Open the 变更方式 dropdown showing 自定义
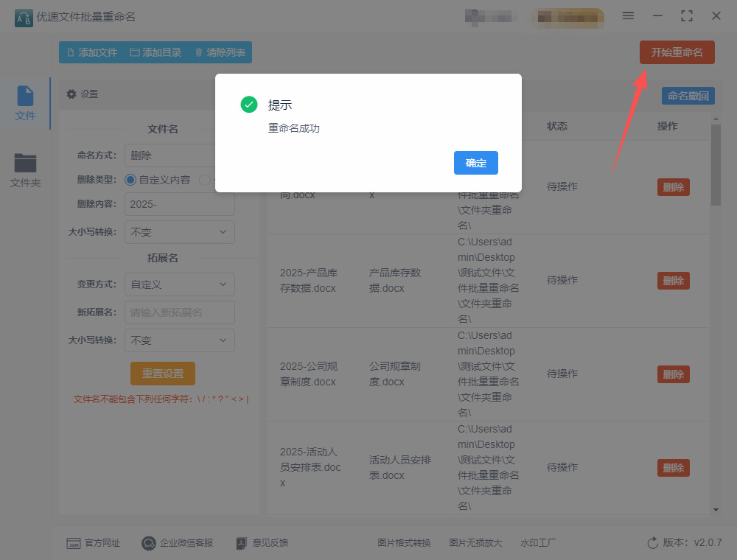This screenshot has width=737, height=560. point(179,284)
